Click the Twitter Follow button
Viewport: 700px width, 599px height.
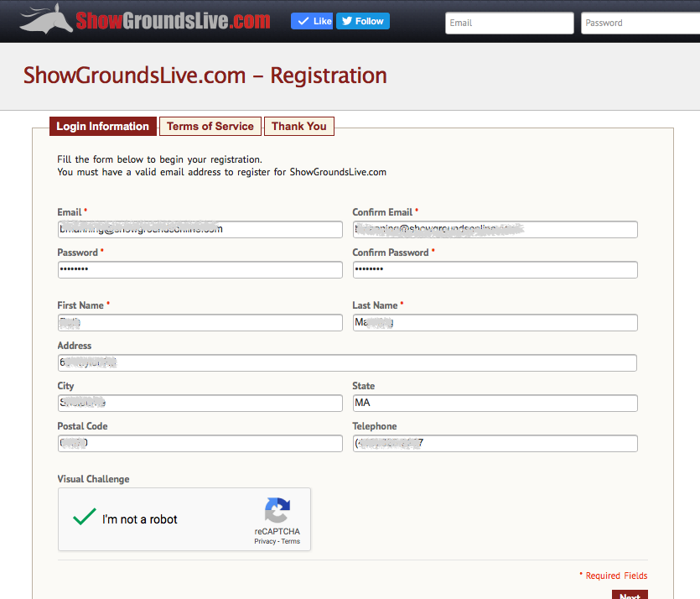point(362,21)
